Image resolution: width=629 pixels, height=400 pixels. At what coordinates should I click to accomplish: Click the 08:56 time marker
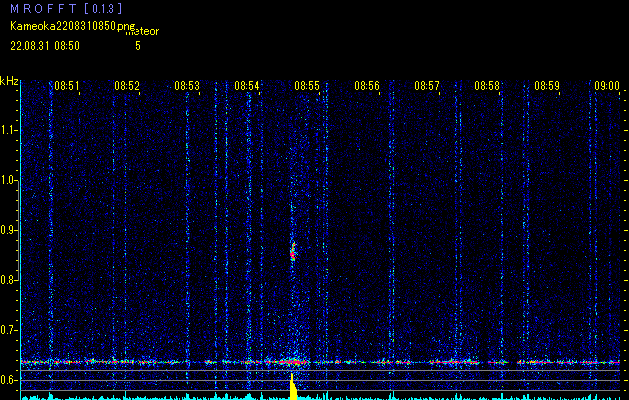[x=367, y=86]
